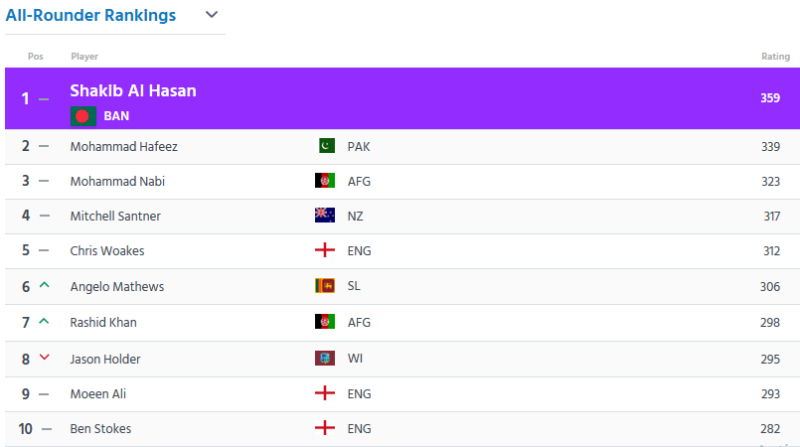Open Ben Stokes player link

tap(101, 429)
